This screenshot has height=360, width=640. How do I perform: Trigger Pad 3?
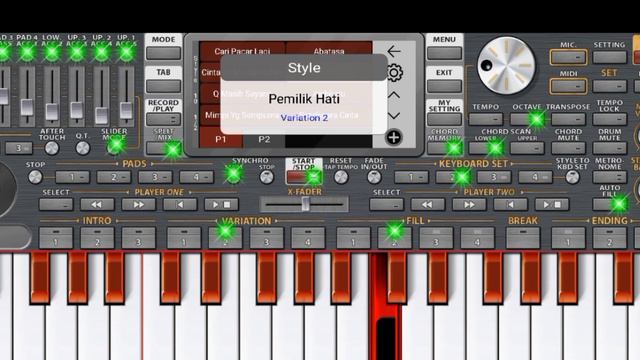pos(155,177)
